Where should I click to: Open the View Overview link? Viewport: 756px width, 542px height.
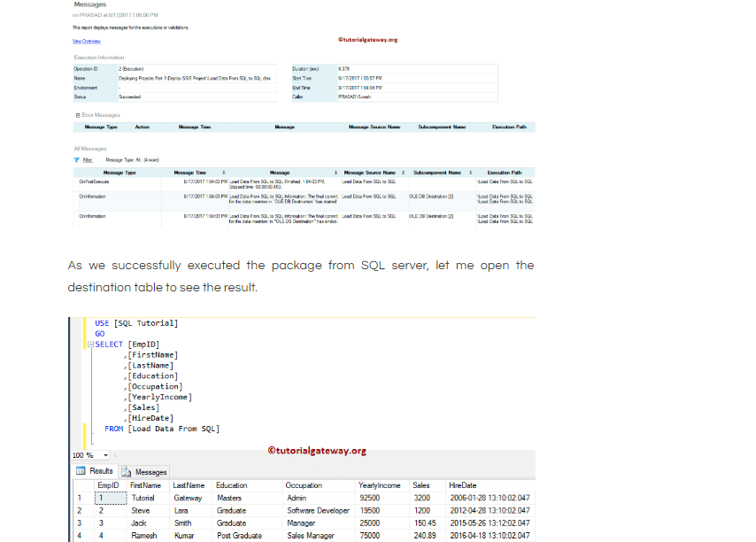86,42
